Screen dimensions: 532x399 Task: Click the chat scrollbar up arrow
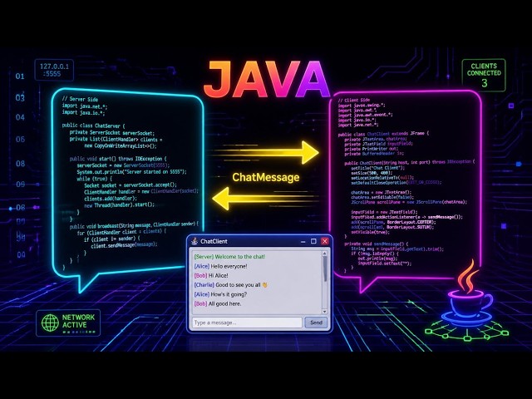click(325, 253)
